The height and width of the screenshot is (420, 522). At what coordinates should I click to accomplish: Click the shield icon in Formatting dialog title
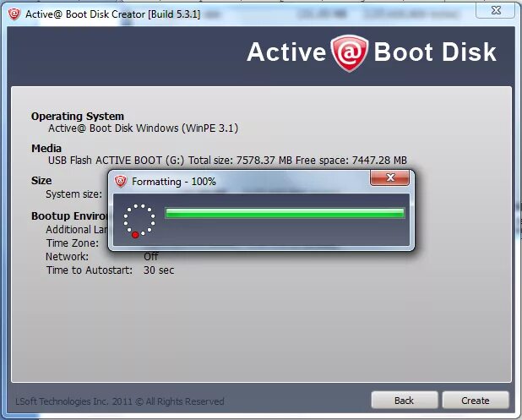click(x=121, y=181)
